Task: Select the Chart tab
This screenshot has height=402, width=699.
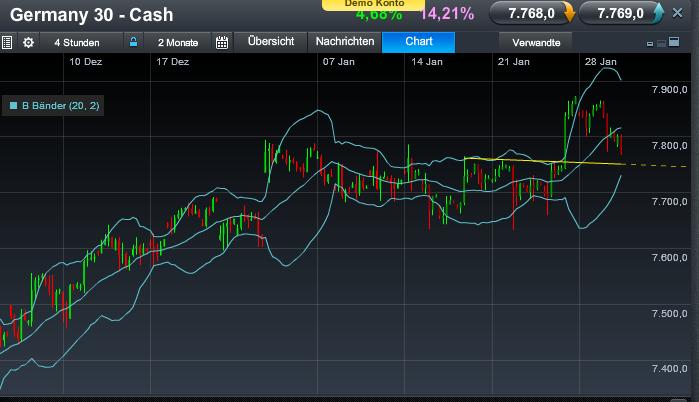Action: pos(419,42)
